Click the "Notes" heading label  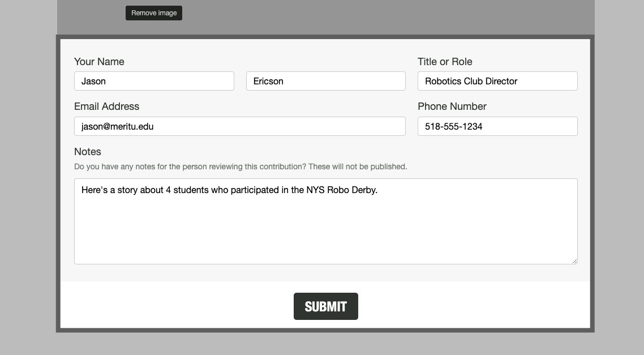pos(88,152)
